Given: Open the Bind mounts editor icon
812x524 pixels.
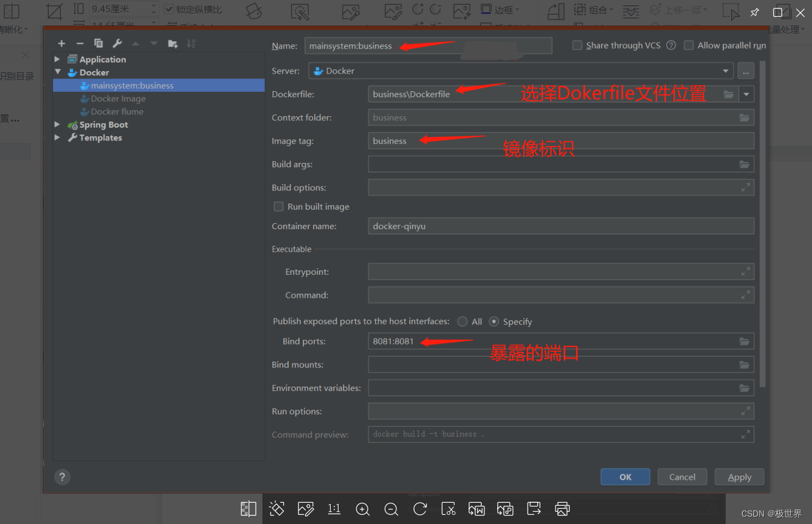Looking at the screenshot, I should point(745,365).
